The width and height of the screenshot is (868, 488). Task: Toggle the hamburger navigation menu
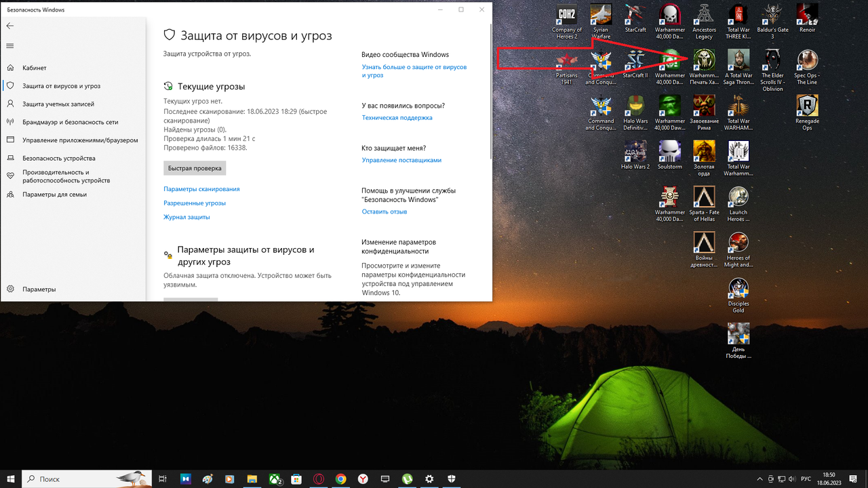click(x=9, y=46)
